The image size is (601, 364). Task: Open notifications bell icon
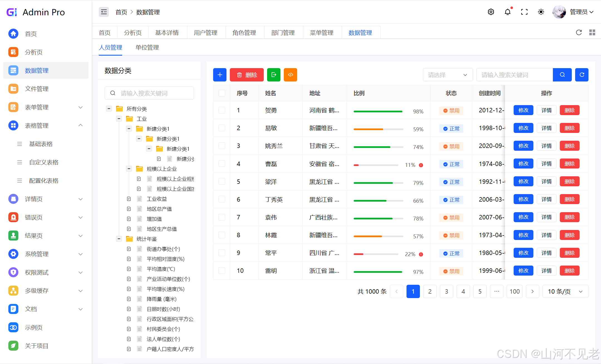pos(508,12)
